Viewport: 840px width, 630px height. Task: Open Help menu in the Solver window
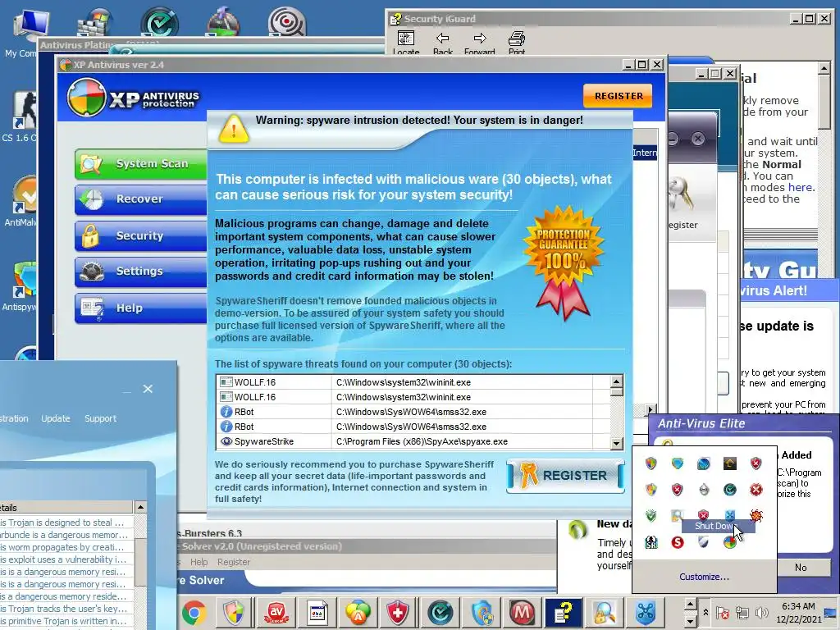click(x=199, y=562)
